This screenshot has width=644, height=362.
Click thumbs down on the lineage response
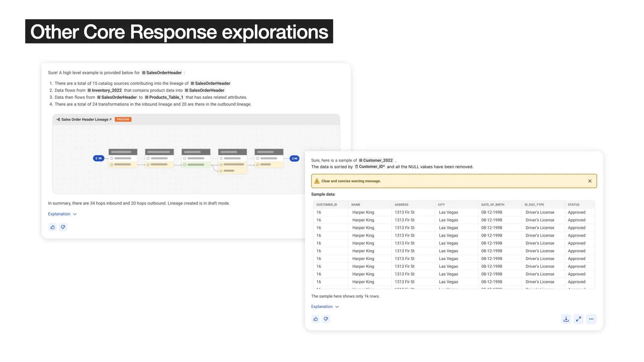click(63, 227)
